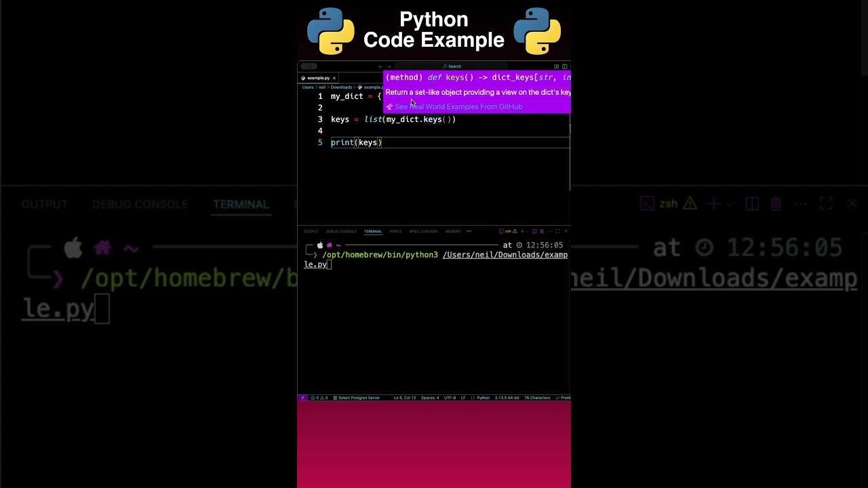Switch to the PORTS panel tab

click(395, 231)
